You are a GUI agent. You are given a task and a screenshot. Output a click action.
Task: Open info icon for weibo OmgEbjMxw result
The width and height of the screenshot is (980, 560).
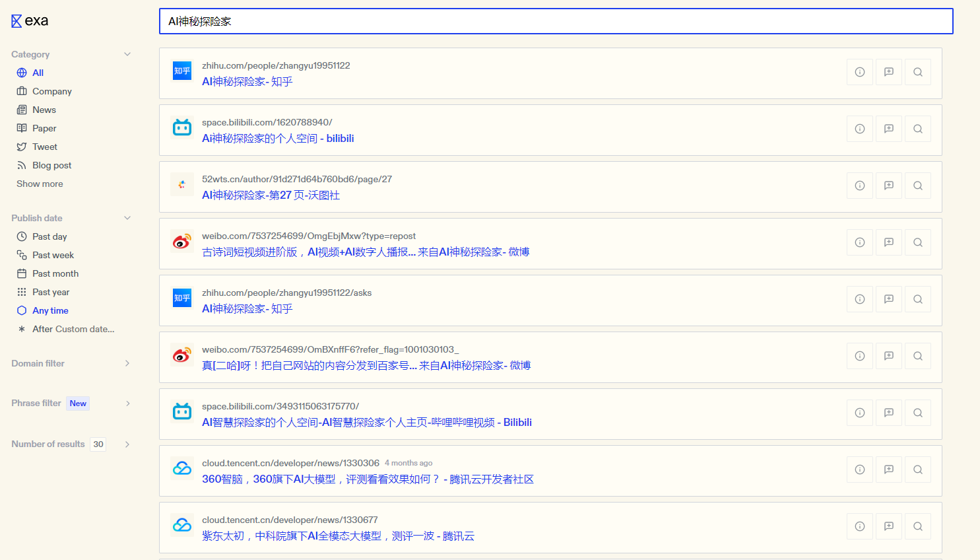pos(860,242)
